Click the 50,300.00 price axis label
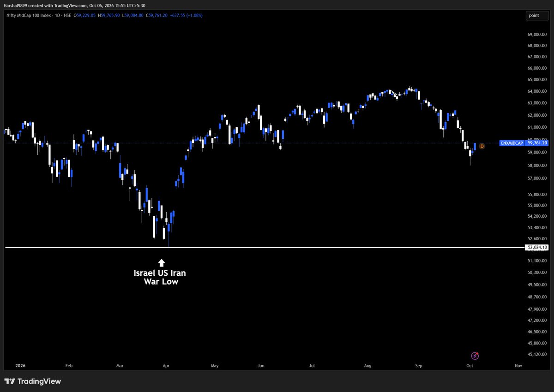 click(x=537, y=273)
